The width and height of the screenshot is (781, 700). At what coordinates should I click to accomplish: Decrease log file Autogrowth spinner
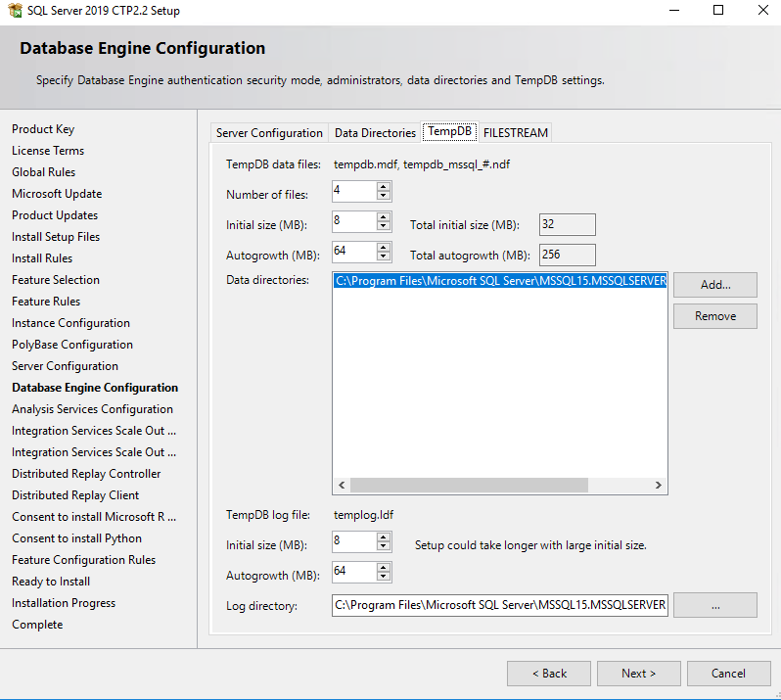click(x=383, y=577)
